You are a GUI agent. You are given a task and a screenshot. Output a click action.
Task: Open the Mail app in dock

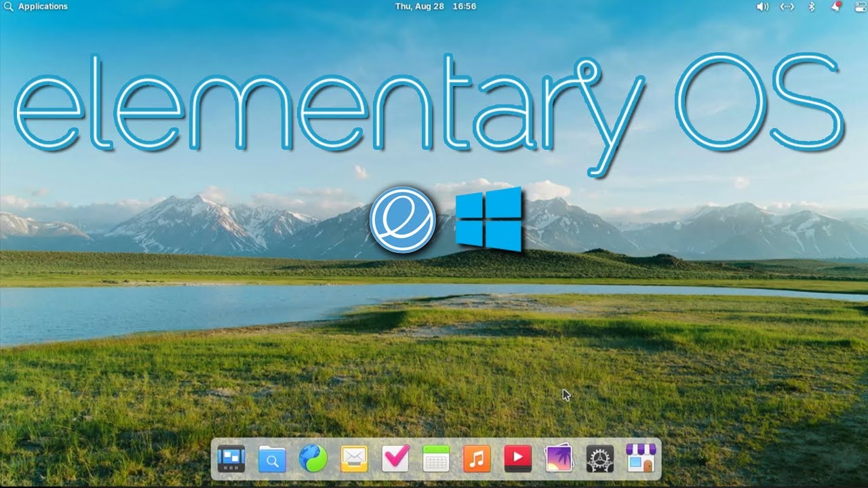click(x=354, y=459)
